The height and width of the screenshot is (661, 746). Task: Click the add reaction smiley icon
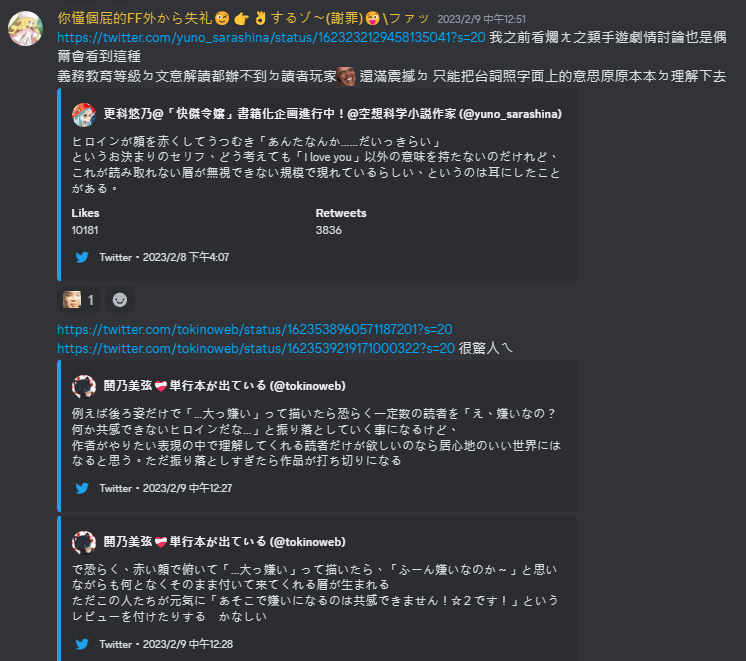pos(119,300)
